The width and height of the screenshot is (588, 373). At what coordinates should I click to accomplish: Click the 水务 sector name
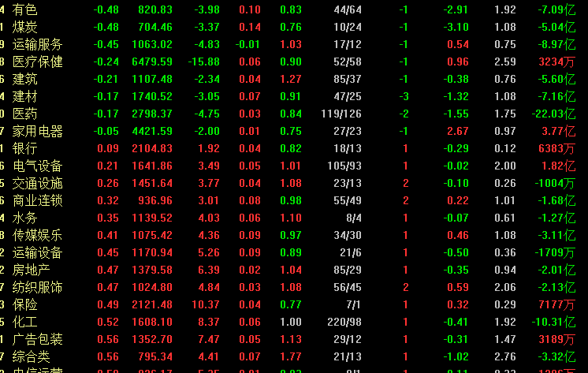pyautogui.click(x=25, y=218)
